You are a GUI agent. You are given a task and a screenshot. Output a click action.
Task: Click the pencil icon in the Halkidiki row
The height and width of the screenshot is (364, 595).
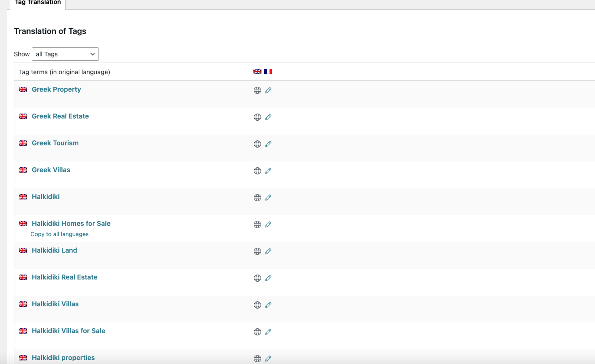coord(268,198)
